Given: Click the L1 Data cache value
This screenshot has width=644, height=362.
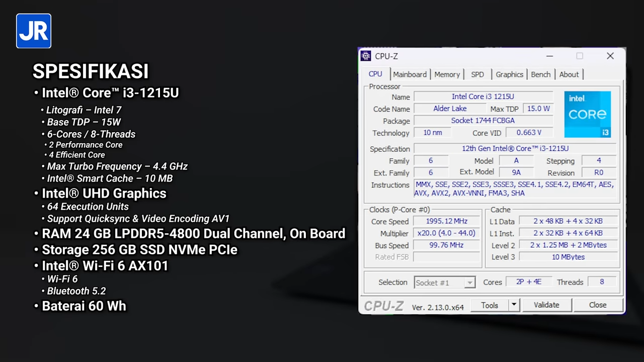Looking at the screenshot, I should (x=568, y=221).
